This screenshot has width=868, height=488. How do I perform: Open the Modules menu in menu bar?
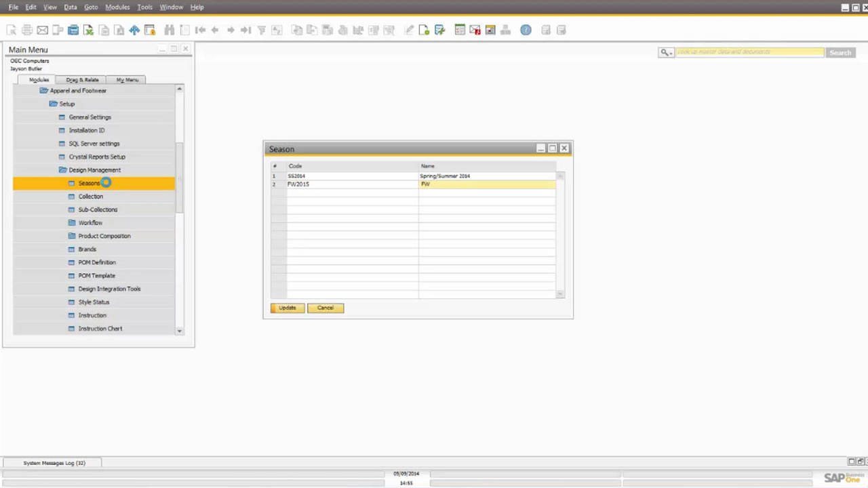coord(117,7)
